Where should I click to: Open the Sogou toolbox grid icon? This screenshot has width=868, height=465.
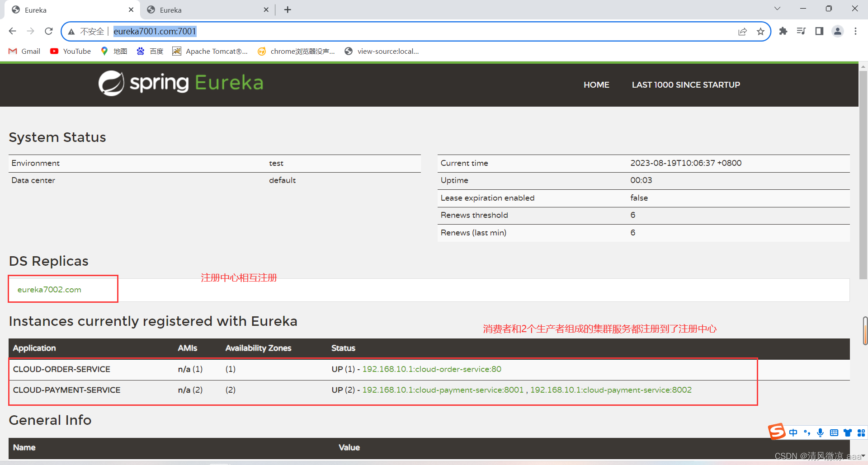(x=861, y=433)
